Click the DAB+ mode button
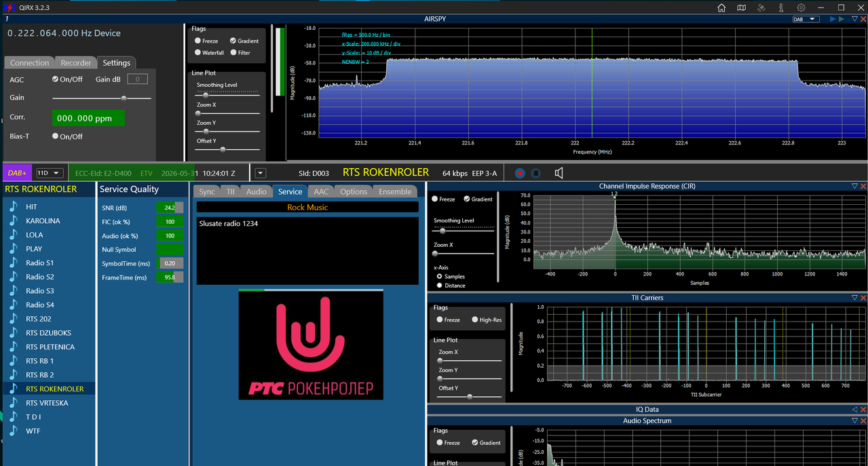This screenshot has height=466, width=868. click(17, 173)
